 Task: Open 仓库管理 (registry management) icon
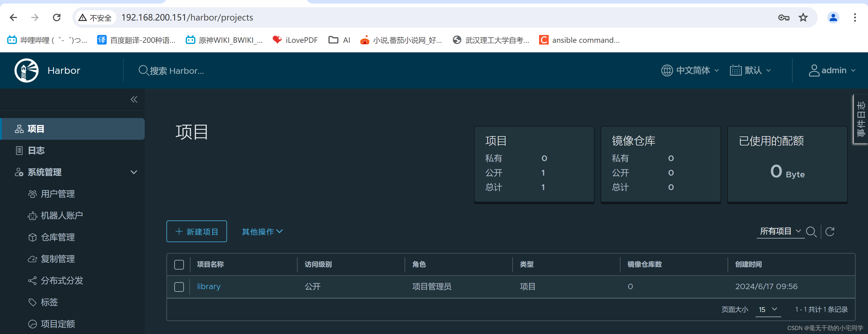[x=32, y=237]
